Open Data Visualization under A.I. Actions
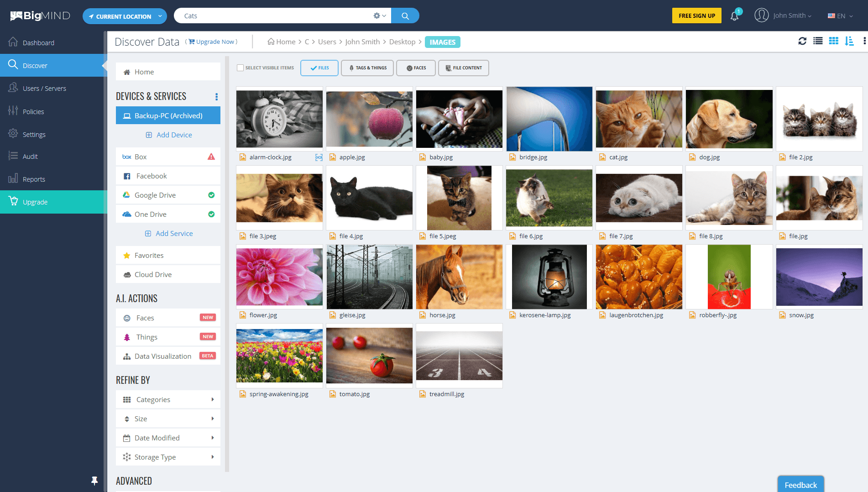 click(162, 356)
